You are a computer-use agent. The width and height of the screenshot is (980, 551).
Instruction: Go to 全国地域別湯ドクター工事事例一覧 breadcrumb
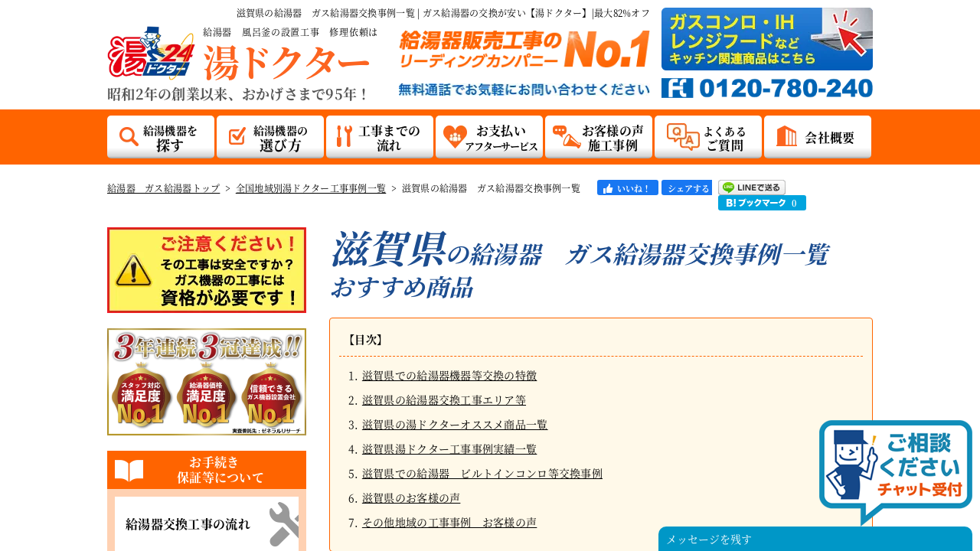pos(311,188)
